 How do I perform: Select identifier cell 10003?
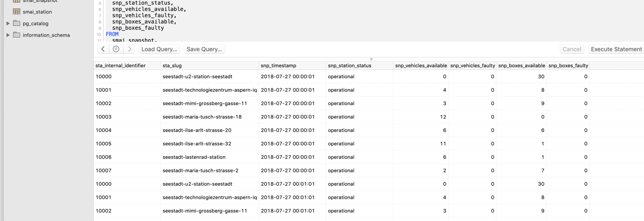click(x=103, y=117)
